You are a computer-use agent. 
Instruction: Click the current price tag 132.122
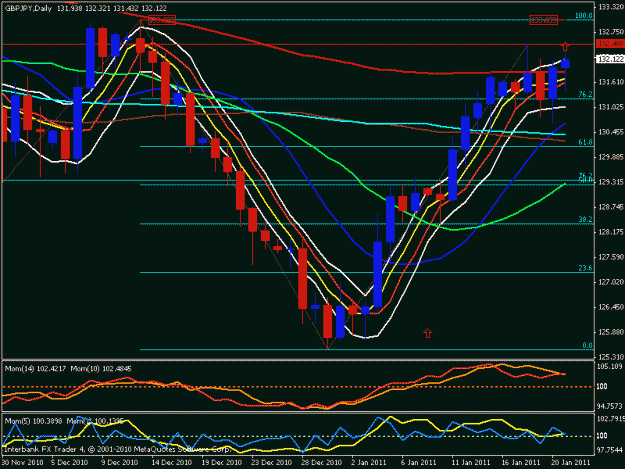(x=610, y=59)
